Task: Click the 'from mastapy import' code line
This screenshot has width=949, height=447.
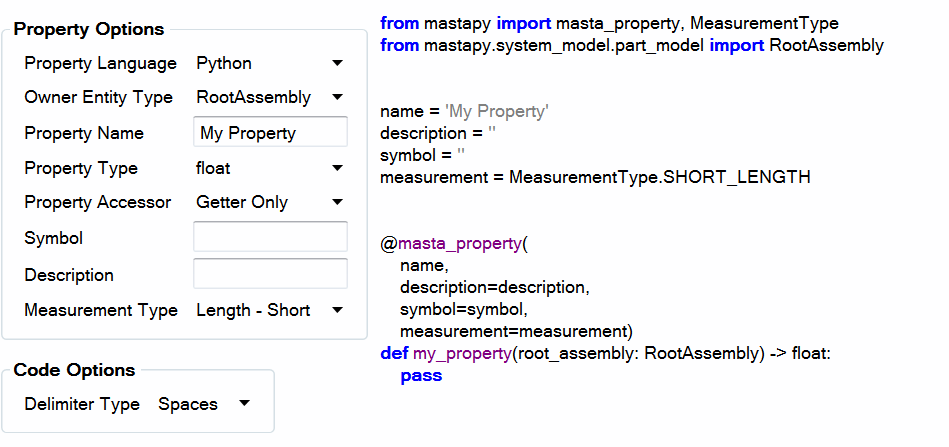Action: coord(609,23)
